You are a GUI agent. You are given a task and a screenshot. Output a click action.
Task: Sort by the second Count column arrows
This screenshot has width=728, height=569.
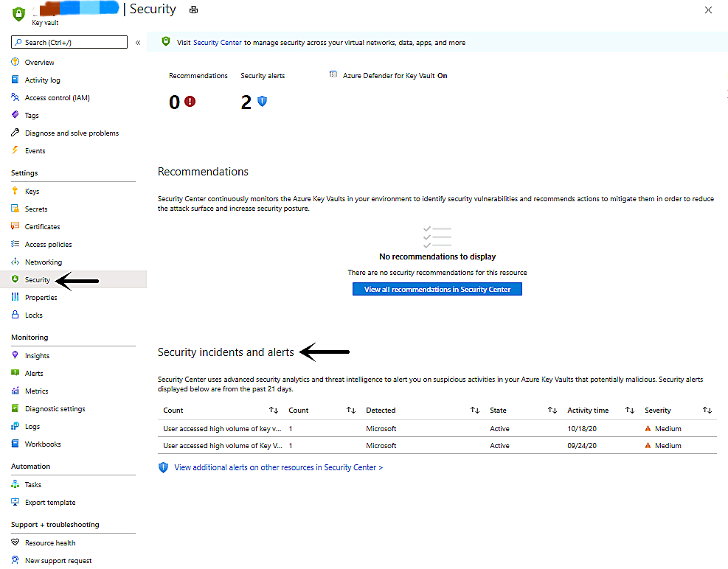point(351,411)
